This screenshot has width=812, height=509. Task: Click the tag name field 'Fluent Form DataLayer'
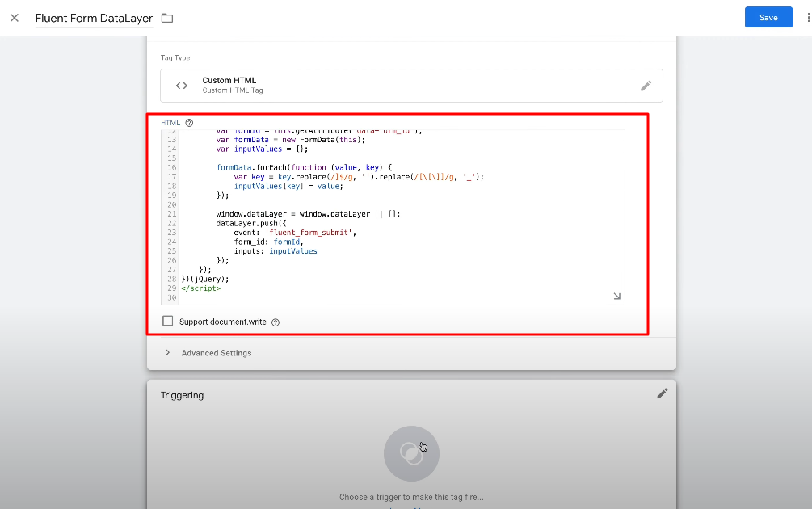point(94,18)
